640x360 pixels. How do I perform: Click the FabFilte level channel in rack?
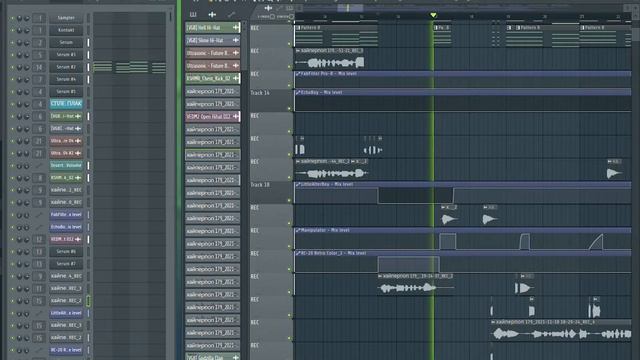tap(66, 215)
